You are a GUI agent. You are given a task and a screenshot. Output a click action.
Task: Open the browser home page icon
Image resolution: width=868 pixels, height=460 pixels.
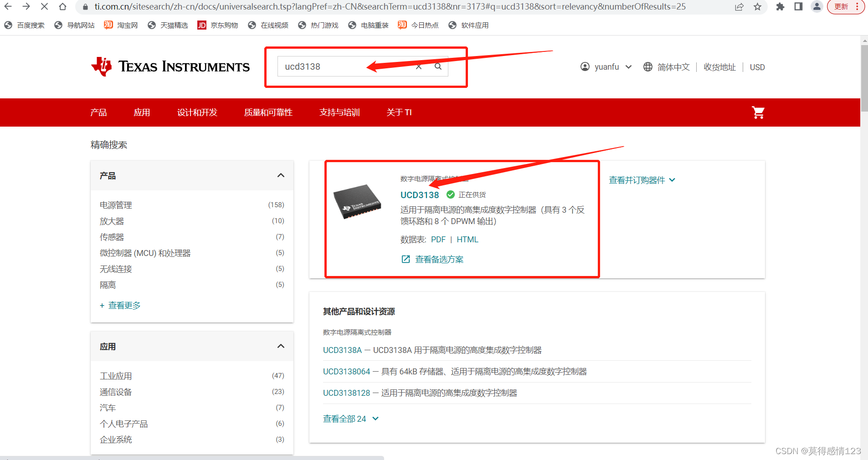63,6
